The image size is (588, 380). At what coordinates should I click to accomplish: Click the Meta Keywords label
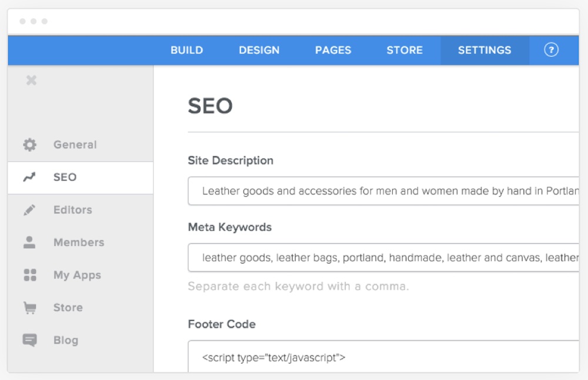tap(230, 227)
